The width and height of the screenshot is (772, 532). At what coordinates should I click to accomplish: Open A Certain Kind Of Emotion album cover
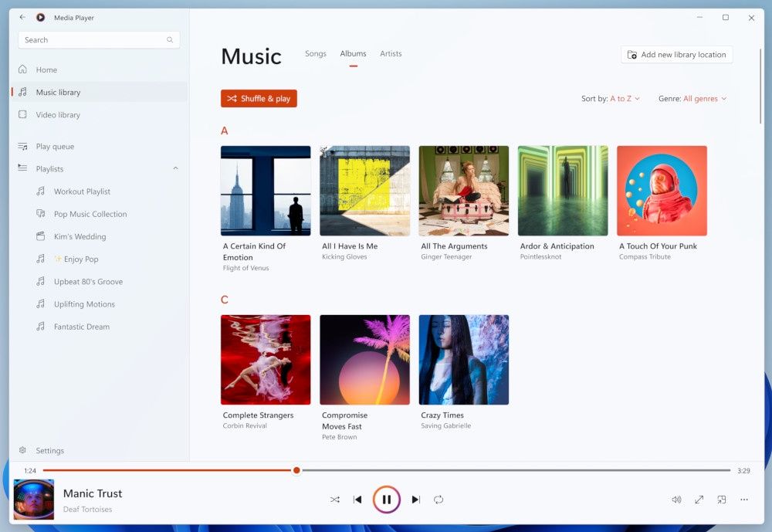(x=266, y=191)
